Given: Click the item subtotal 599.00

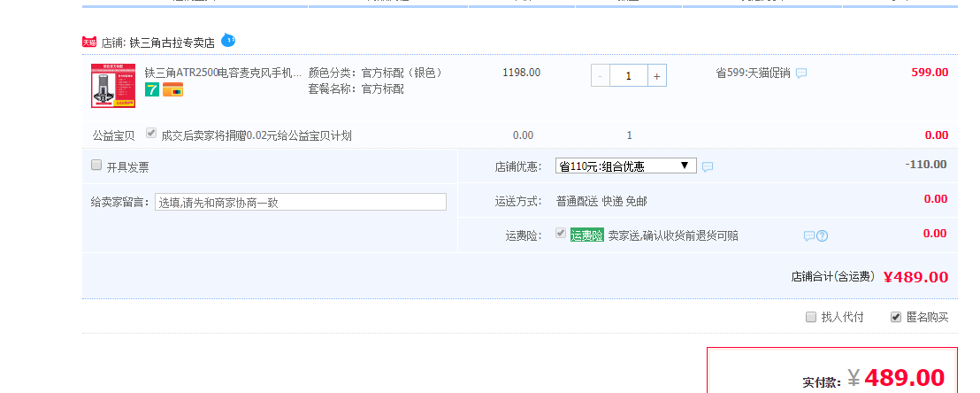Looking at the screenshot, I should 930,73.
